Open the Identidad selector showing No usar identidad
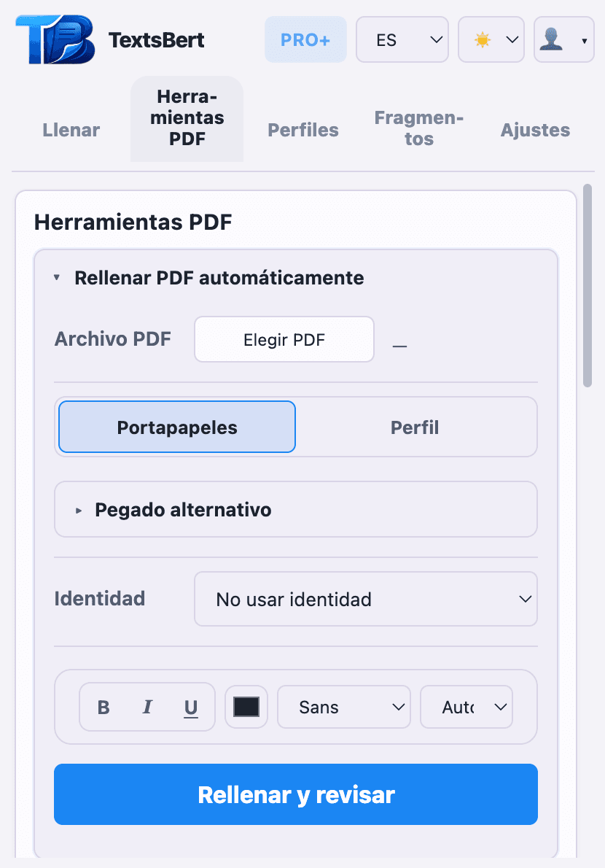The height and width of the screenshot is (868, 605). coord(366,598)
